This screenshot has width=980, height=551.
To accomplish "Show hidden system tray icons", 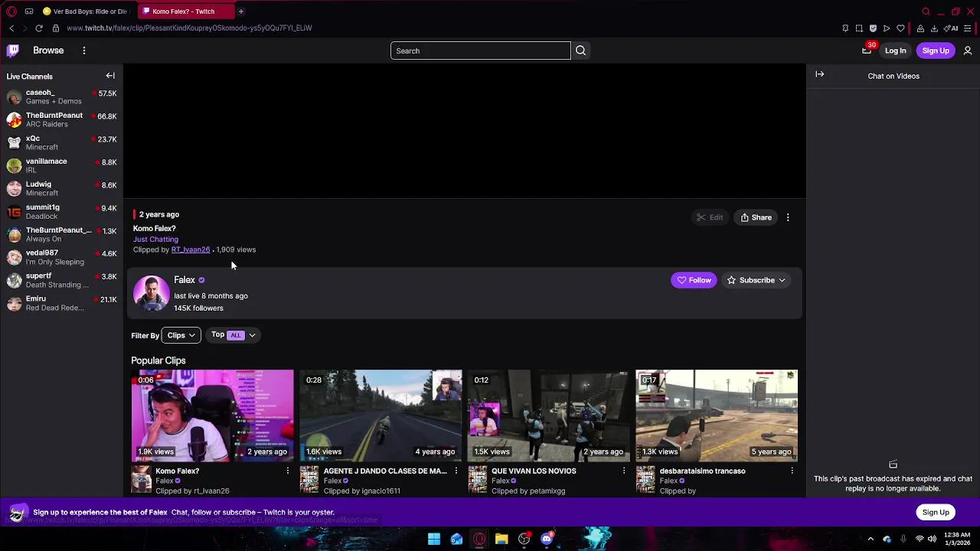I will point(871,539).
